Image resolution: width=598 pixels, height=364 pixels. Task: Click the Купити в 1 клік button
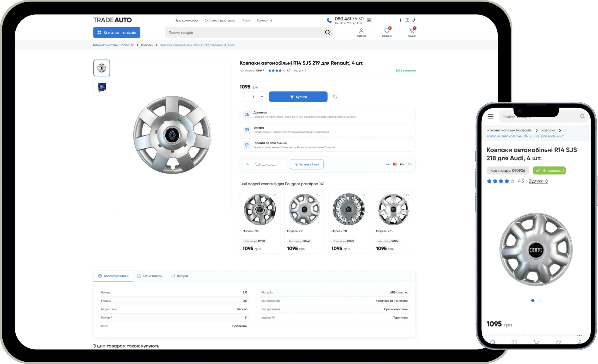coord(306,164)
